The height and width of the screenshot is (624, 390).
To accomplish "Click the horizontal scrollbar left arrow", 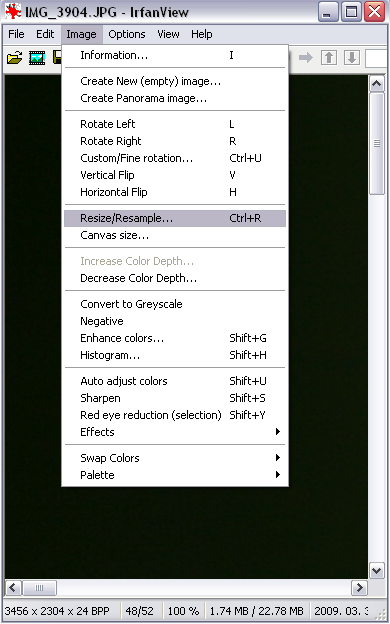I will [x=13, y=587].
